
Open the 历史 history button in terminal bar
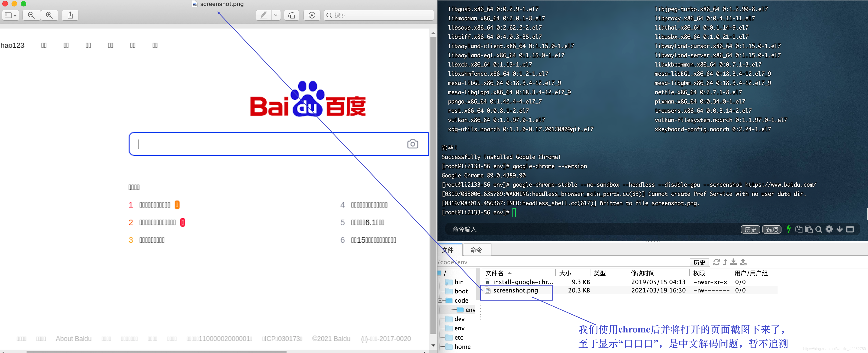coord(750,229)
